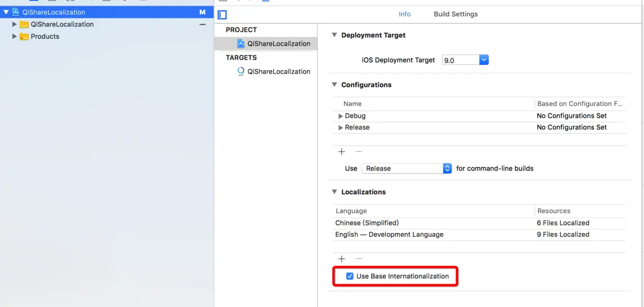Screen dimensions: 644x307
Task: Switch to the Build Settings tab
Action: (x=456, y=14)
